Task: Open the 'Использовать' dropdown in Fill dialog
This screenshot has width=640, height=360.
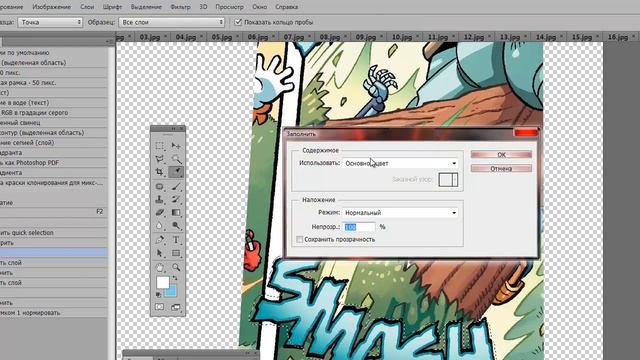Action: point(400,163)
